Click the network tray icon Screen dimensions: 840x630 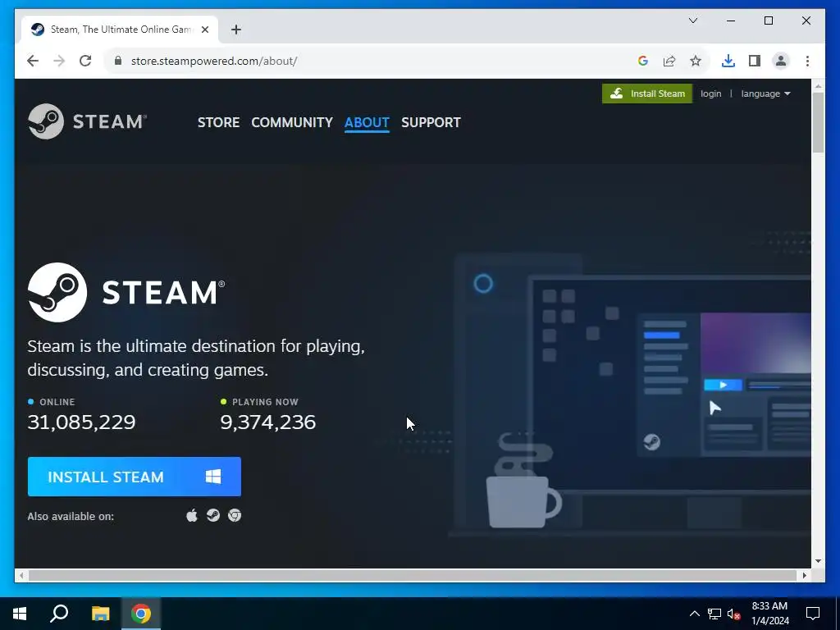714,614
